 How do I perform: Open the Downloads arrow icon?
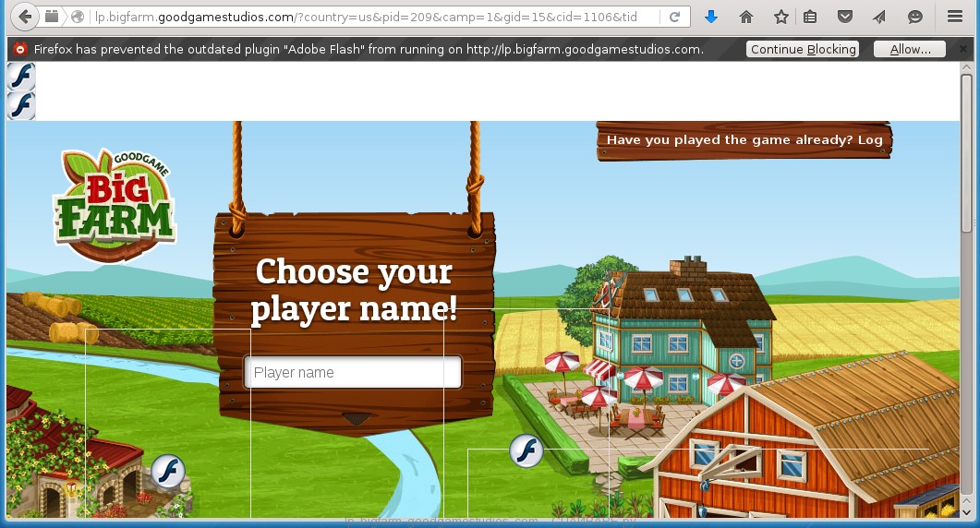tap(710, 17)
